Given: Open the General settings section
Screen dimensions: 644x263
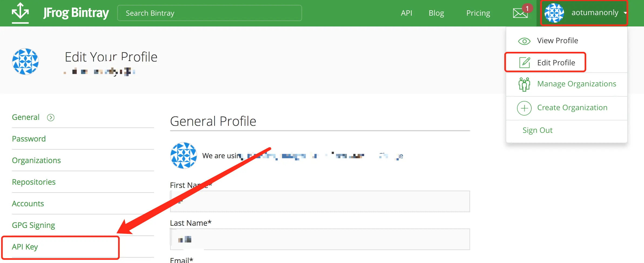Looking at the screenshot, I should (26, 117).
